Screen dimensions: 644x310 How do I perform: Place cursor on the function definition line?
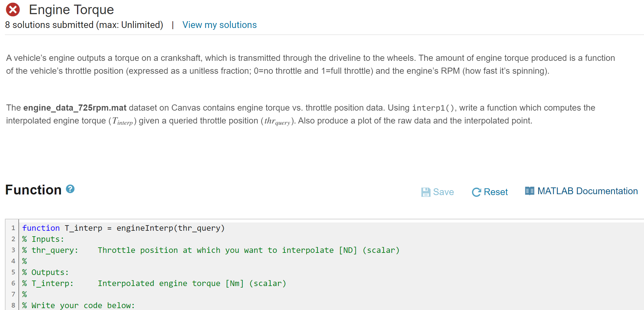123,228
